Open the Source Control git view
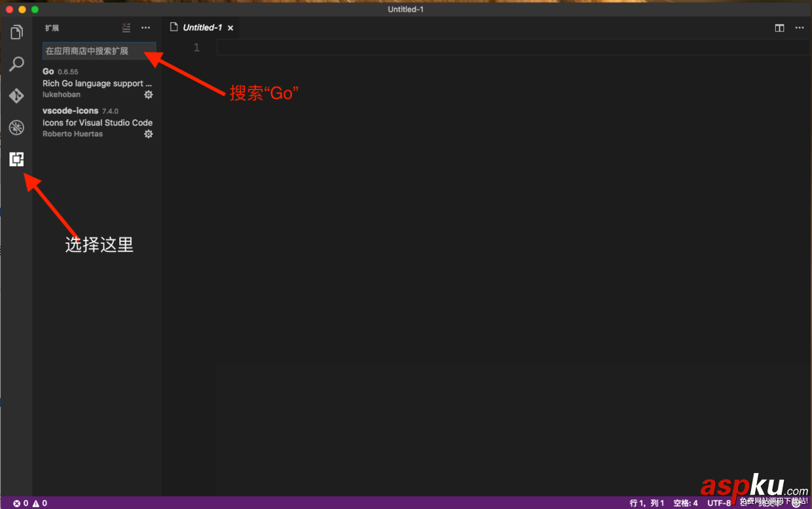 pyautogui.click(x=16, y=96)
